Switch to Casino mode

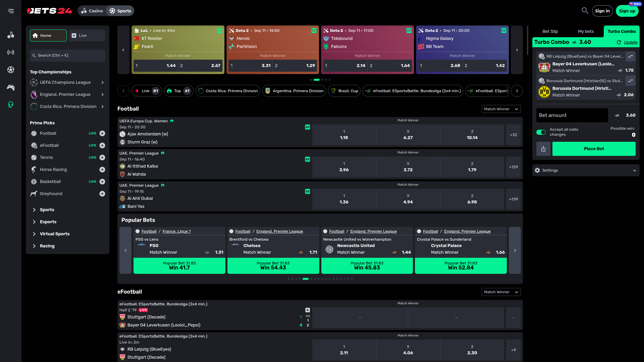(92, 11)
